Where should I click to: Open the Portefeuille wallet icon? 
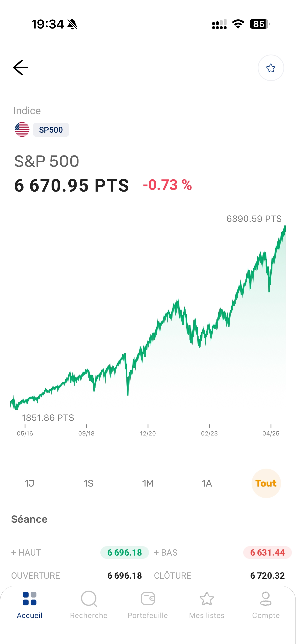tap(148, 599)
